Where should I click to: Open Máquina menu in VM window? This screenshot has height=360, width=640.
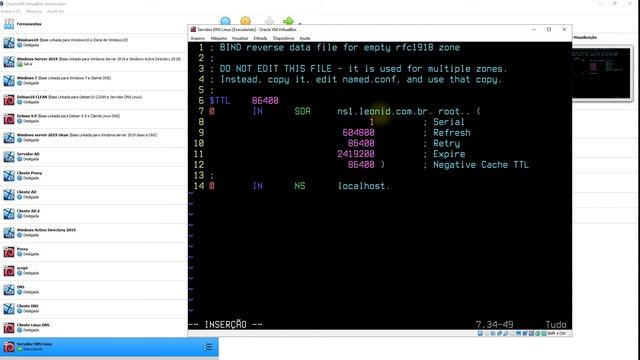(x=219, y=38)
